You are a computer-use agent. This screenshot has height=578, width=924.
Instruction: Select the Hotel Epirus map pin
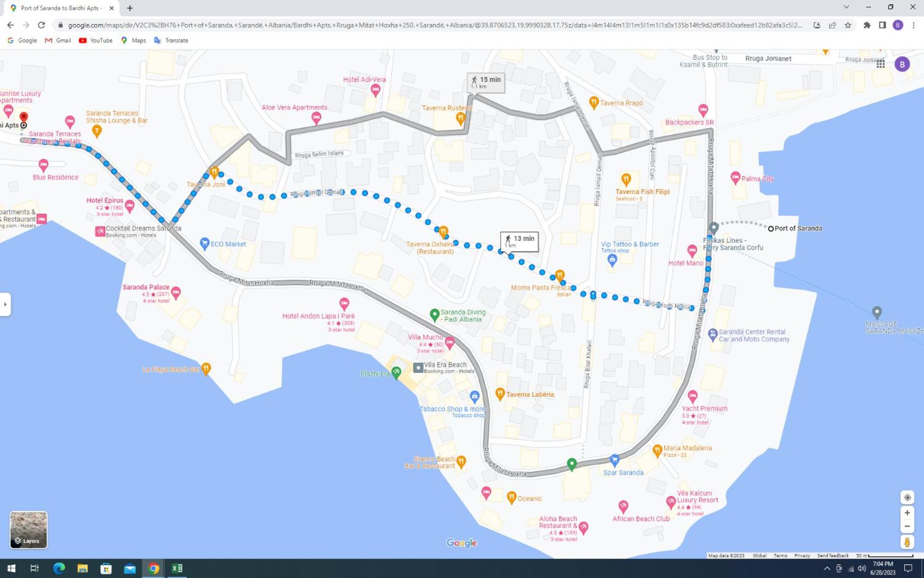pos(130,206)
